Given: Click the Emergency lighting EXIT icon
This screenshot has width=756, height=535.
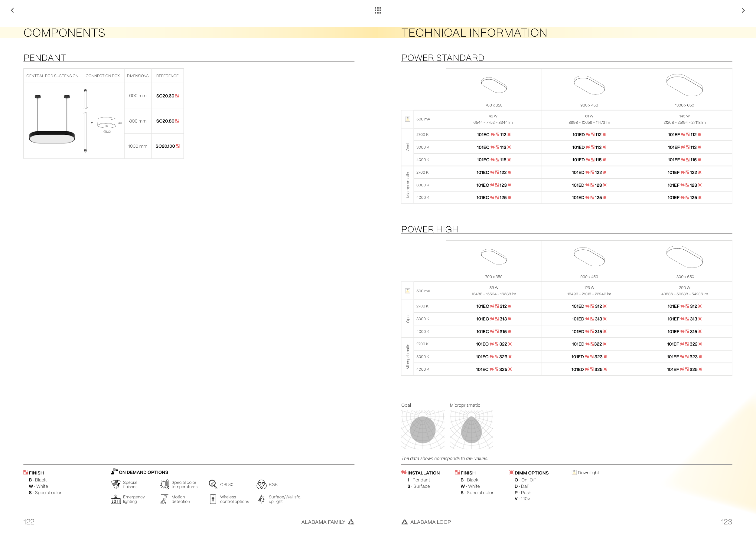Looking at the screenshot, I should (x=116, y=499).
